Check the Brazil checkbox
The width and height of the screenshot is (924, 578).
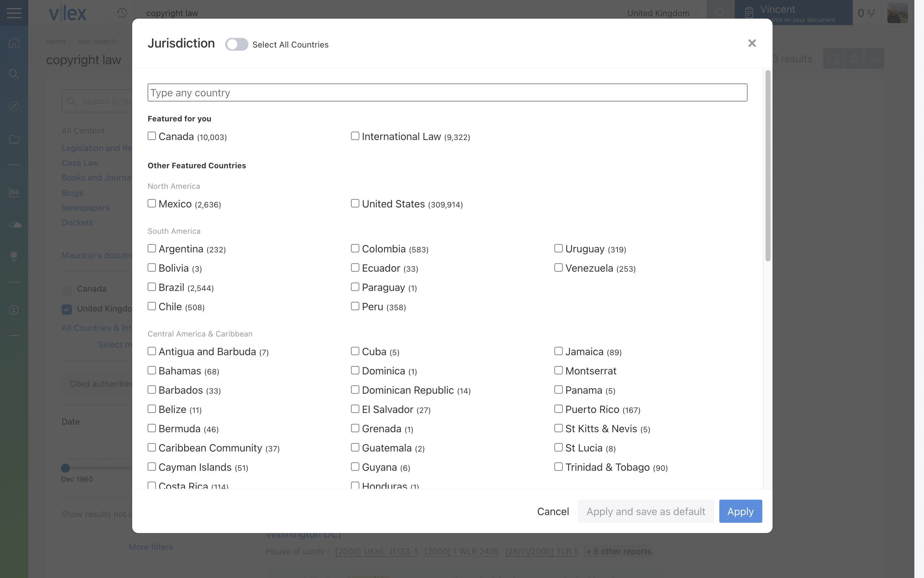(151, 287)
